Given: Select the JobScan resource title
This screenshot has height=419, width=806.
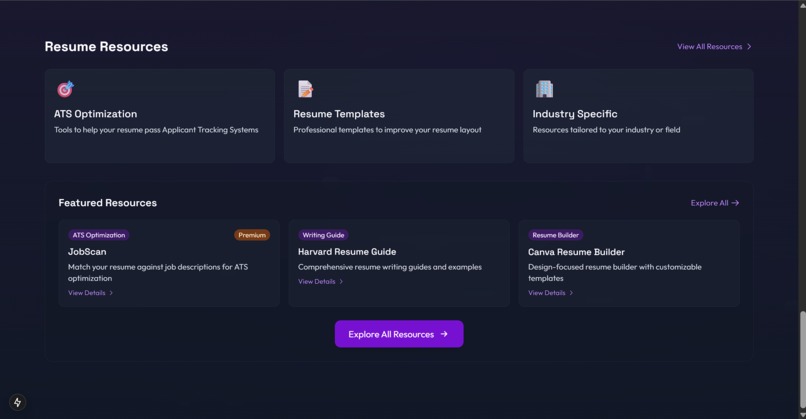Looking at the screenshot, I should pyautogui.click(x=87, y=252).
